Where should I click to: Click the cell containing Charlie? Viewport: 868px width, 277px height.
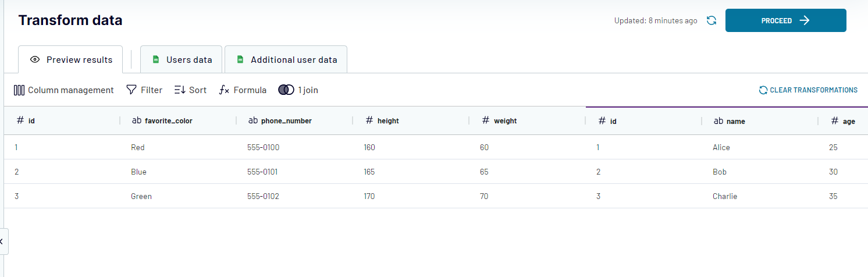(724, 197)
